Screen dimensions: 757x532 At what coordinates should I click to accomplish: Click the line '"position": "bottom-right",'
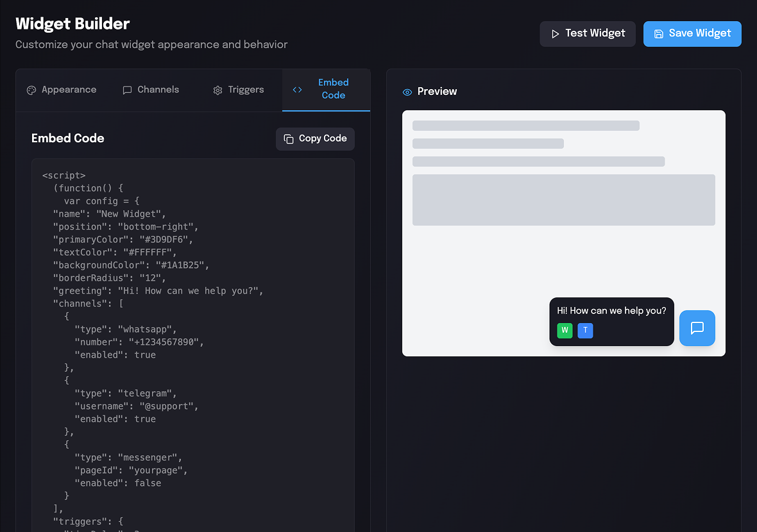(126, 227)
